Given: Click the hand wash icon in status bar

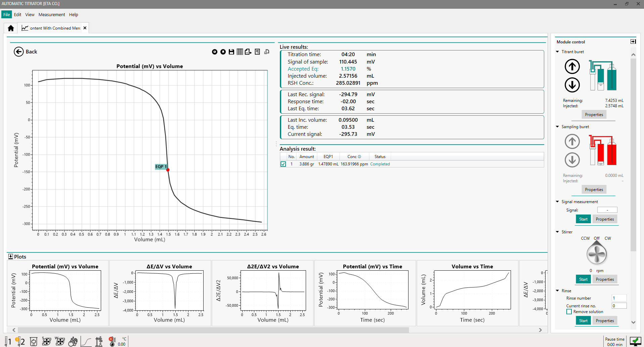Looking at the screenshot, I should coord(73,342).
